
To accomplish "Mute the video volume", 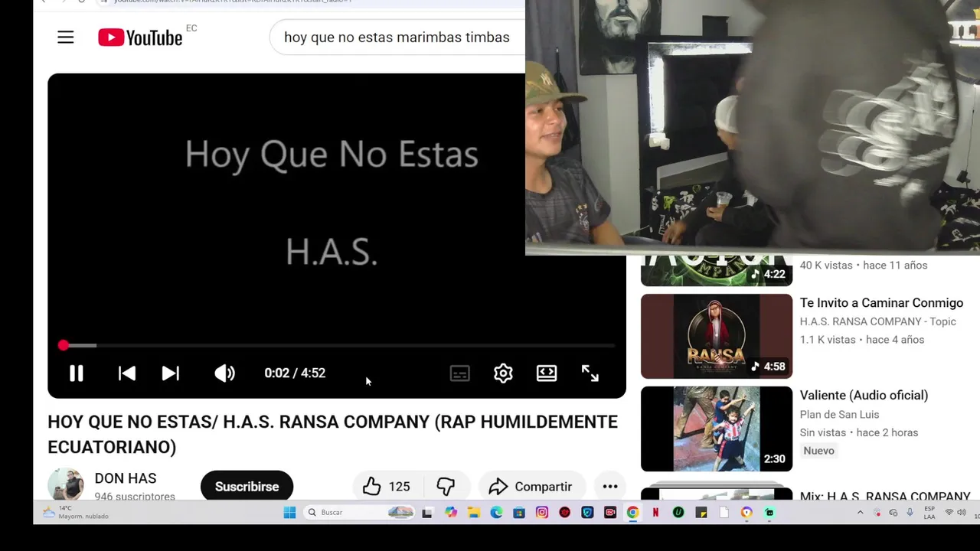I will [224, 373].
